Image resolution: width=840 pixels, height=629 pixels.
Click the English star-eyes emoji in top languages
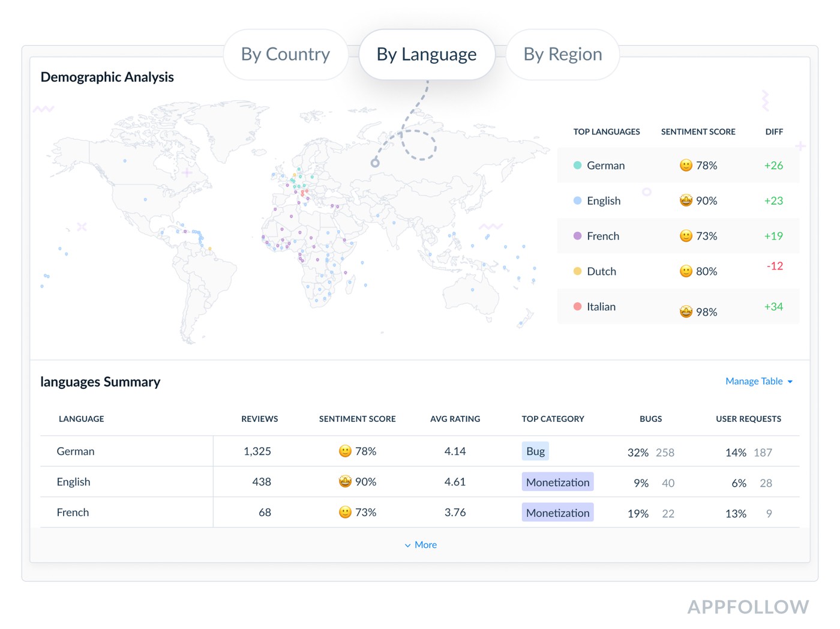point(686,200)
